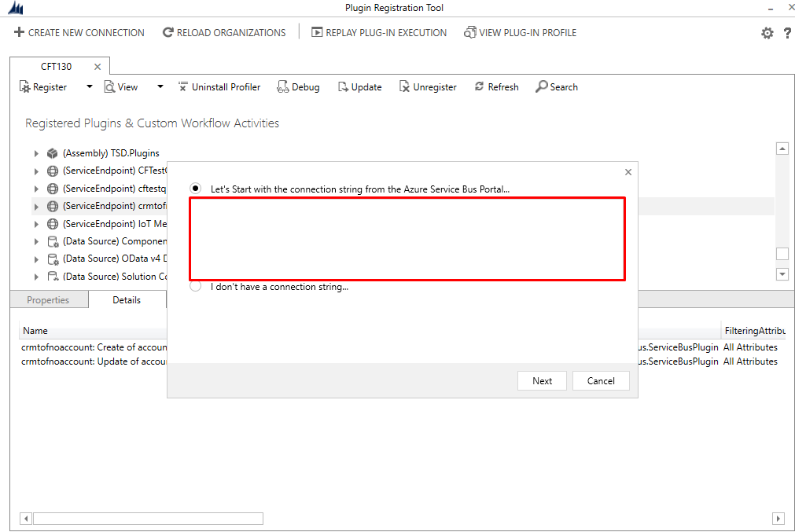Click Cancel in the dialog

(x=601, y=381)
